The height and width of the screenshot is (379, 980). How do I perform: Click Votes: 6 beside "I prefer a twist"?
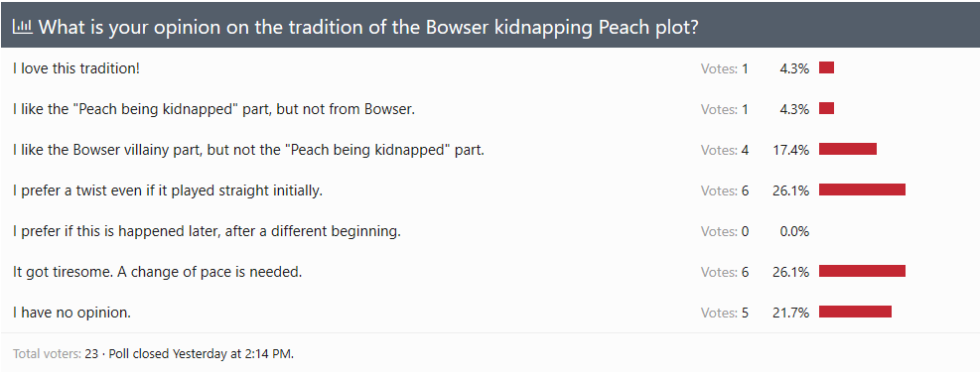(725, 191)
